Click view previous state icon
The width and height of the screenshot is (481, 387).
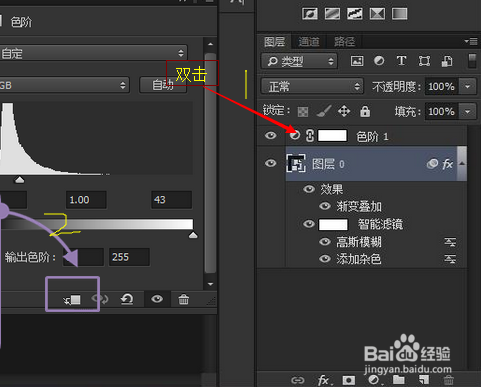pos(100,299)
